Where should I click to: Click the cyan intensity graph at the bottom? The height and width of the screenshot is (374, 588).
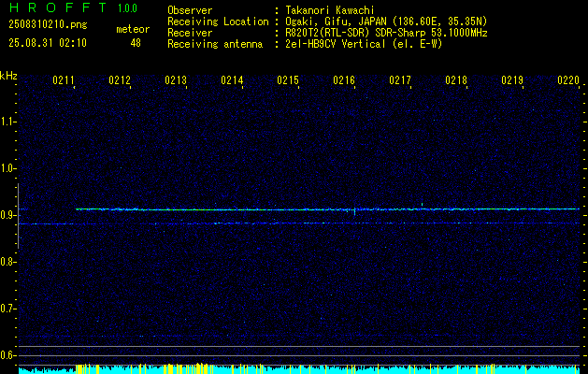point(299,368)
